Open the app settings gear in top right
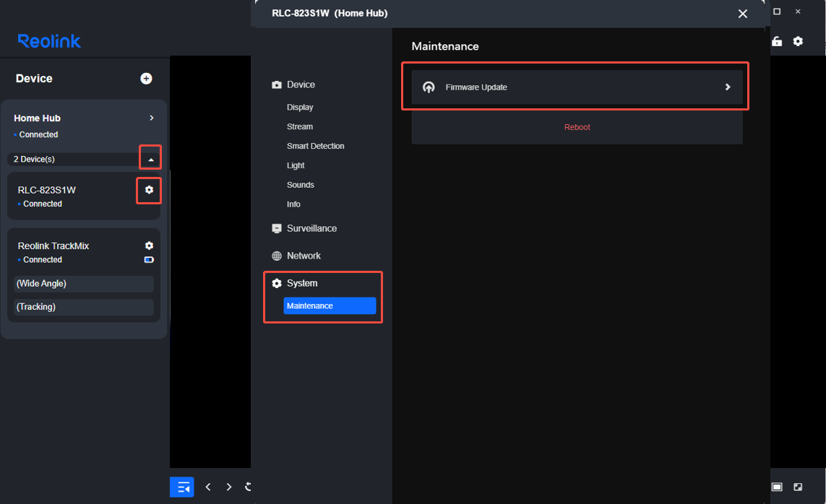This screenshot has height=504, width=826. 798,41
